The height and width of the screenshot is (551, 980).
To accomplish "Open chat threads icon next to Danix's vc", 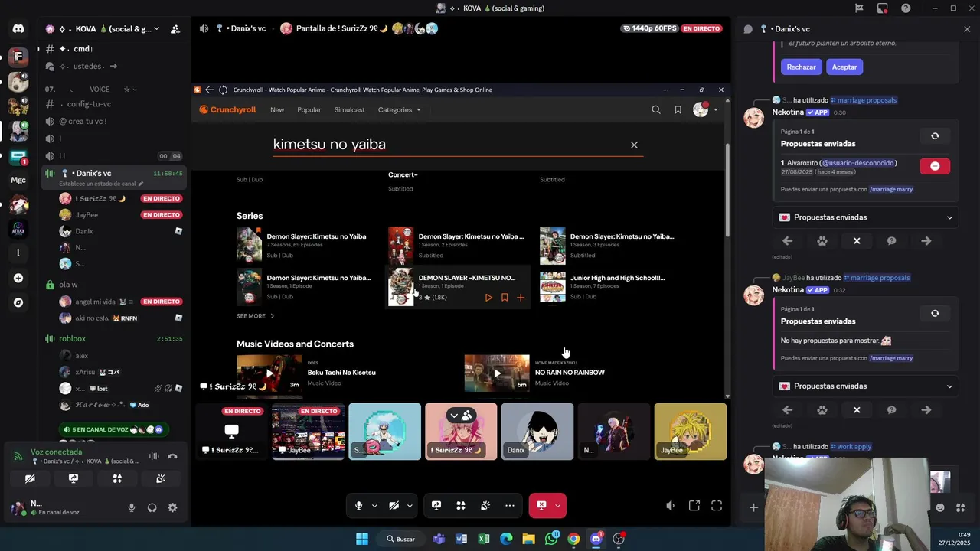I will [748, 29].
